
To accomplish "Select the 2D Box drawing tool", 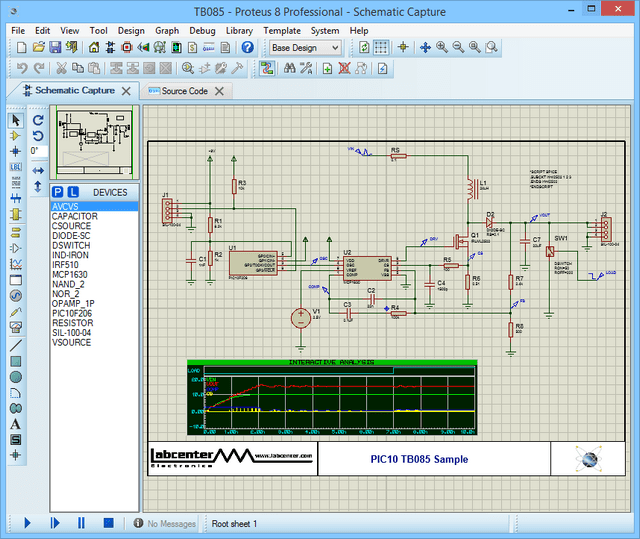I will tap(16, 361).
